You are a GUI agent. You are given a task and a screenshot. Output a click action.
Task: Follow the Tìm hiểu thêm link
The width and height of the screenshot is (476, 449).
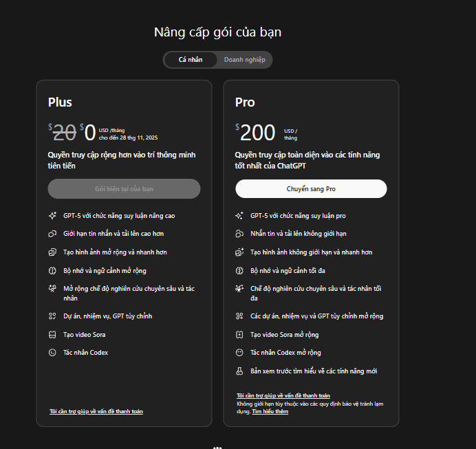click(x=270, y=411)
